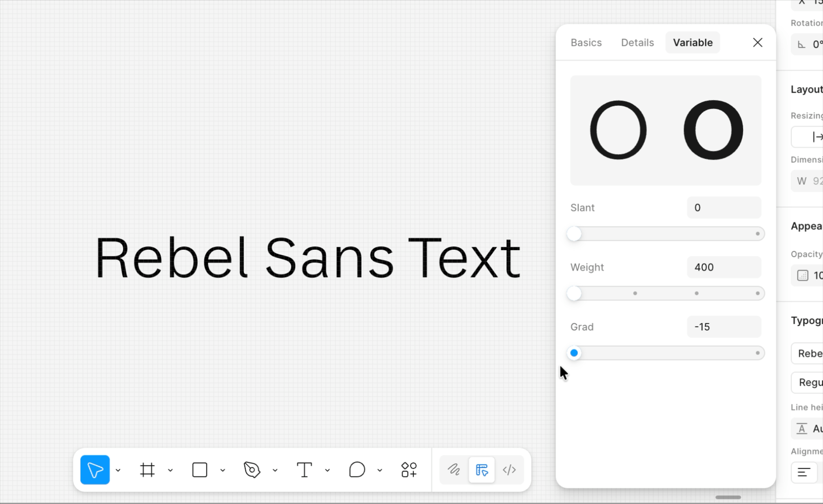Open the Actions components tool
This screenshot has width=823, height=504.
pyautogui.click(x=409, y=470)
